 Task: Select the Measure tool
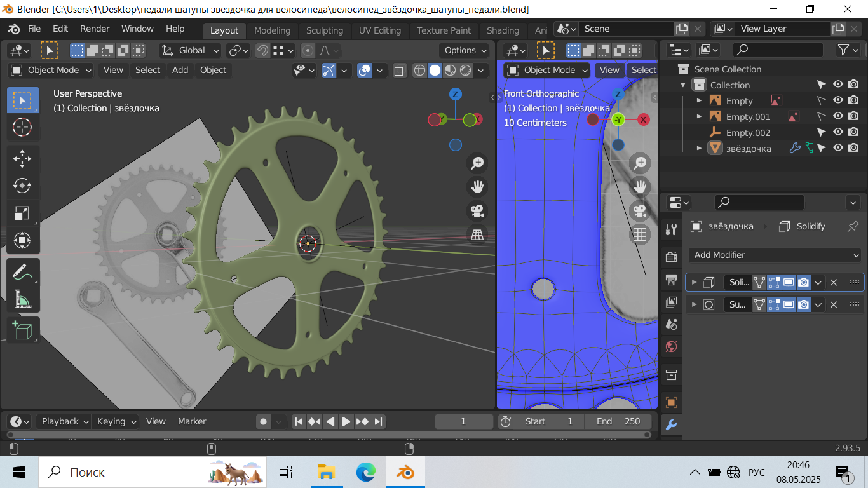point(23,299)
